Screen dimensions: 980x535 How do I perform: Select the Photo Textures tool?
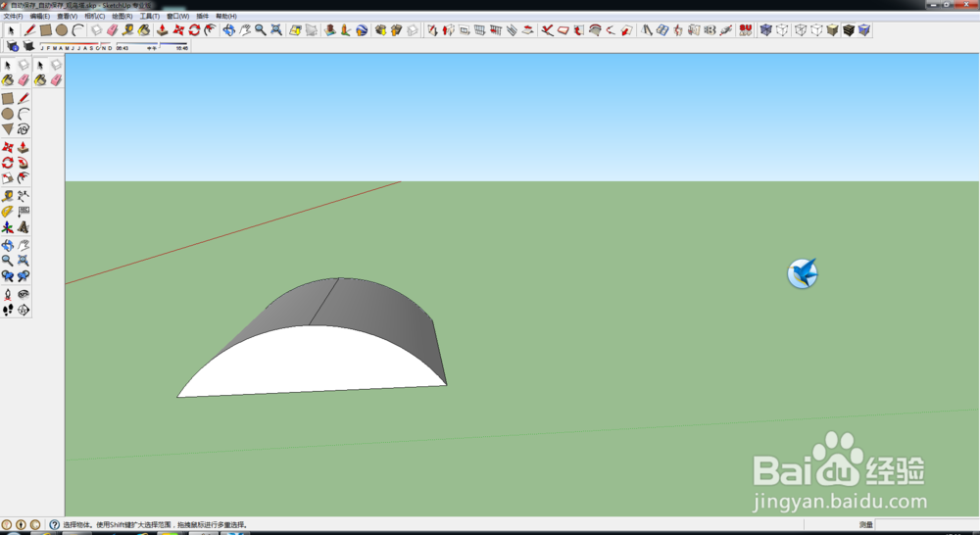pos(346,30)
